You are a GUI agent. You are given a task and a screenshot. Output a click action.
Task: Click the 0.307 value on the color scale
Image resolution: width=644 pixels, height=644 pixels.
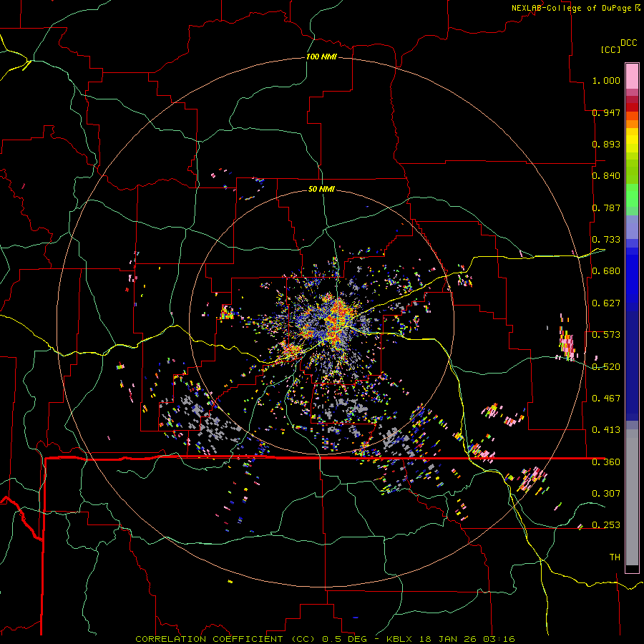tap(606, 494)
